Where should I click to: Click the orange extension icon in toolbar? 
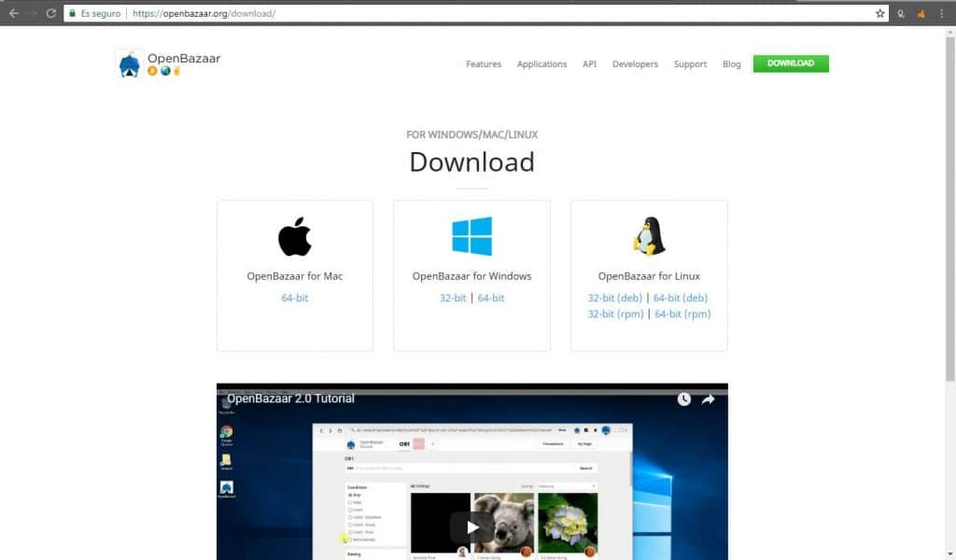921,13
